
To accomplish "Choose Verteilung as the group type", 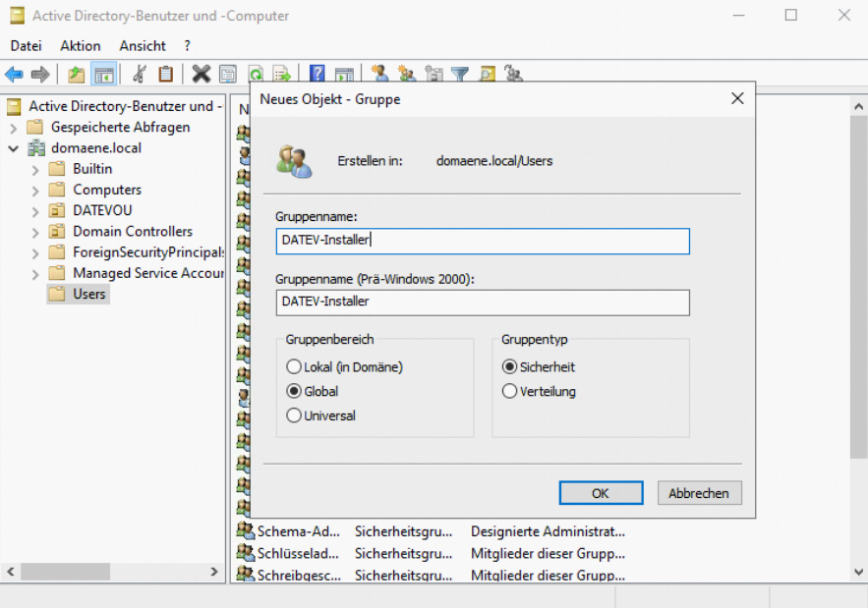I will tap(509, 391).
